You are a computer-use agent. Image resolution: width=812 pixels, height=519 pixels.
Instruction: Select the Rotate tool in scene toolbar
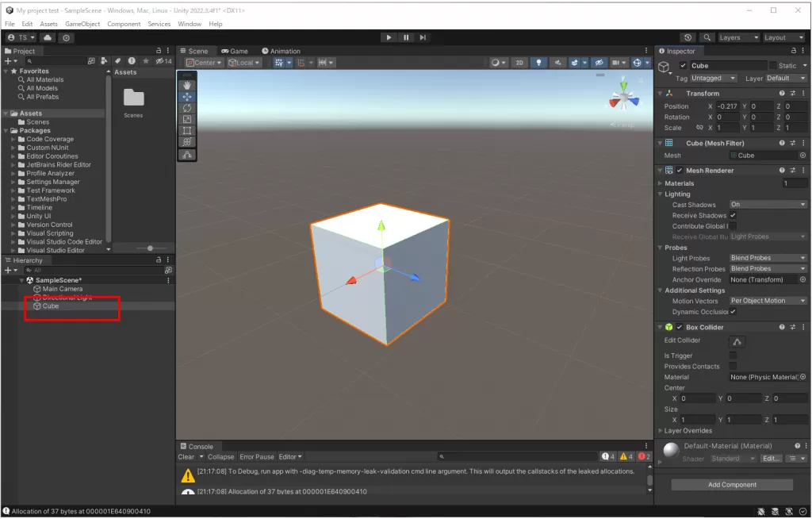coord(187,108)
